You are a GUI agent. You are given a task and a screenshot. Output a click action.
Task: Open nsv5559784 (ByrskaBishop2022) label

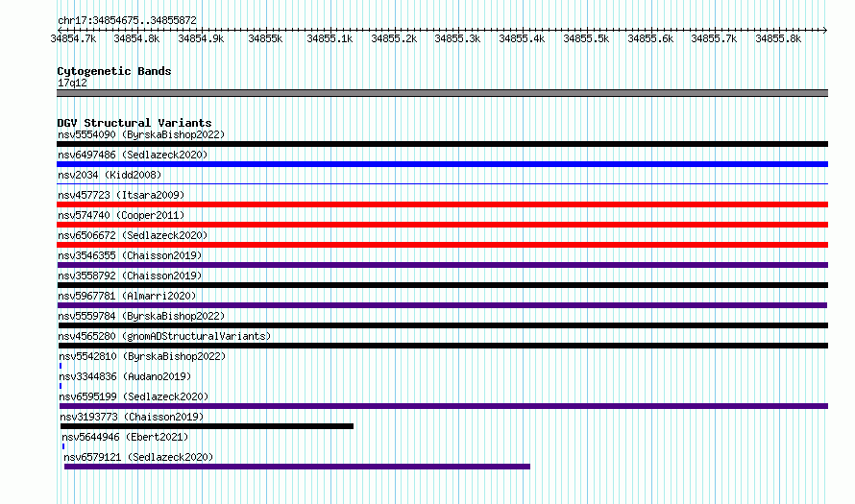pos(141,316)
